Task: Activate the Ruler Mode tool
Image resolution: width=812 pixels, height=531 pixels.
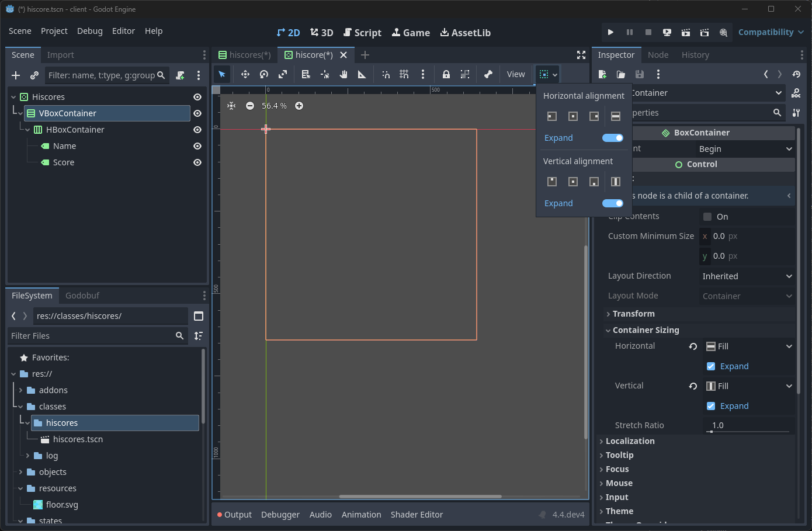Action: click(362, 74)
